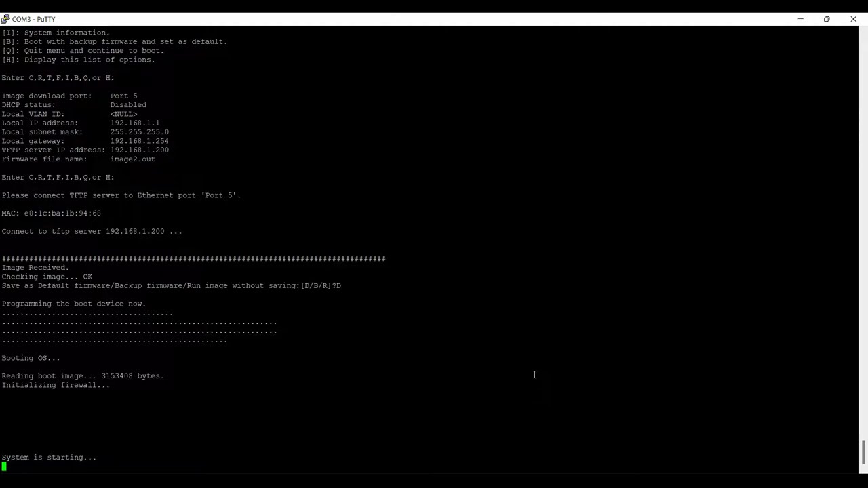Minimize the COM3 PuTTY window

tap(800, 19)
